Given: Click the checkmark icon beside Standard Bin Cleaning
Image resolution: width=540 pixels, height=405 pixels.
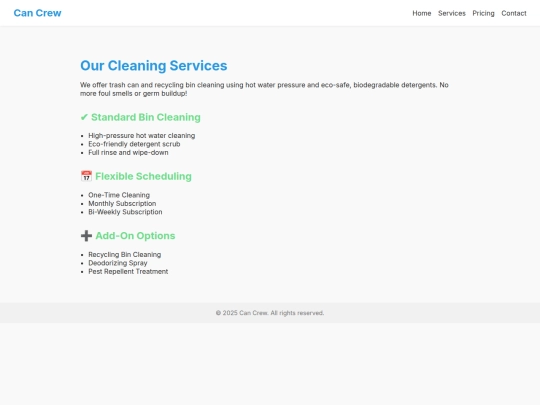Looking at the screenshot, I should pyautogui.click(x=84, y=117).
